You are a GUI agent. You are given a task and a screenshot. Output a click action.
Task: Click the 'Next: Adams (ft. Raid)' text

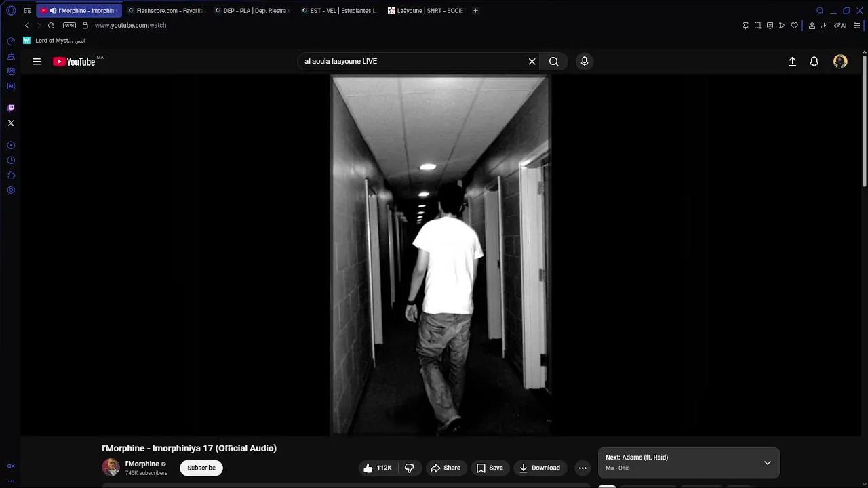click(x=637, y=457)
